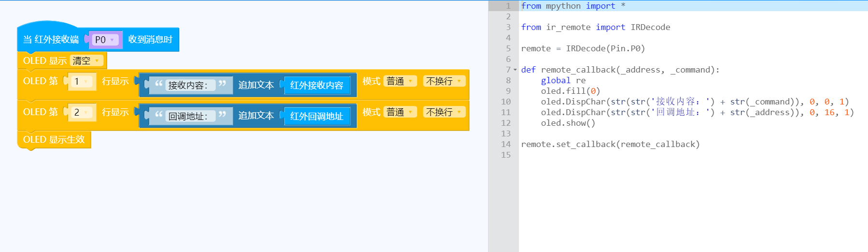Viewport: 868px width, 252px height.
Task: Click code line 'remote = IRDecode(Pin.P0)'
Action: (x=583, y=48)
